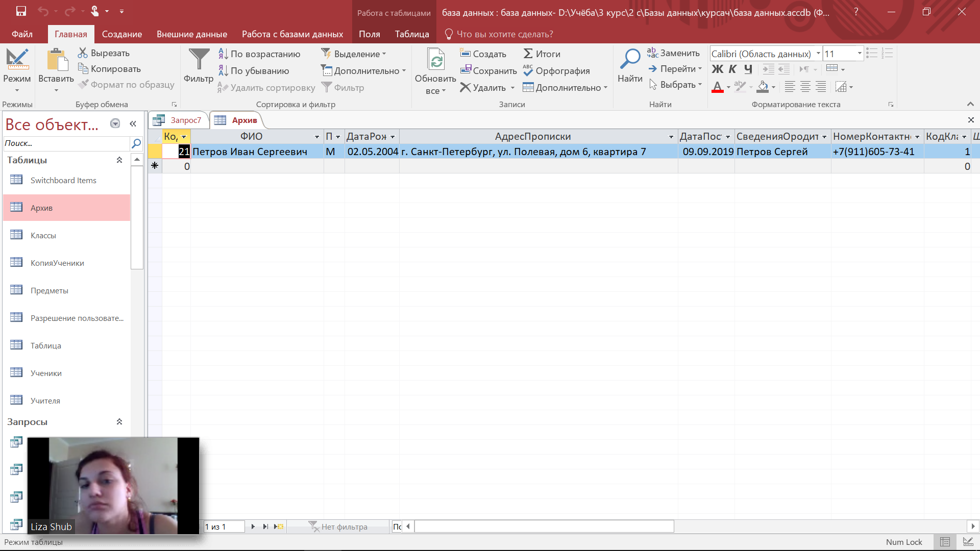Toggle bold Ж formatting
This screenshot has width=980, height=551.
click(717, 69)
